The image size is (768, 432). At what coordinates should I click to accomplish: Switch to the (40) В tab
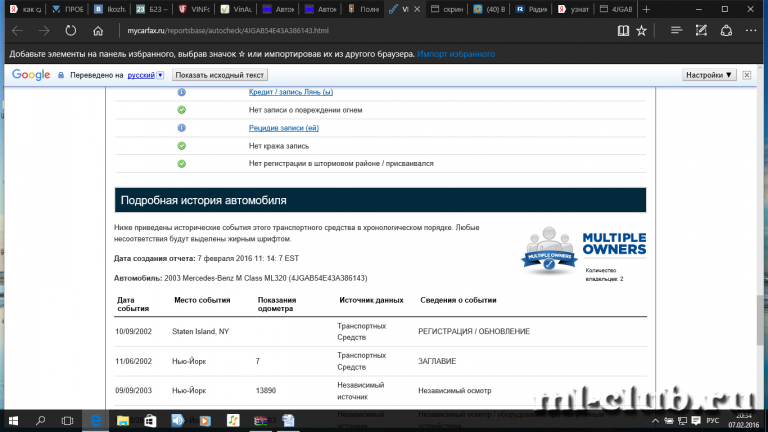pos(489,9)
